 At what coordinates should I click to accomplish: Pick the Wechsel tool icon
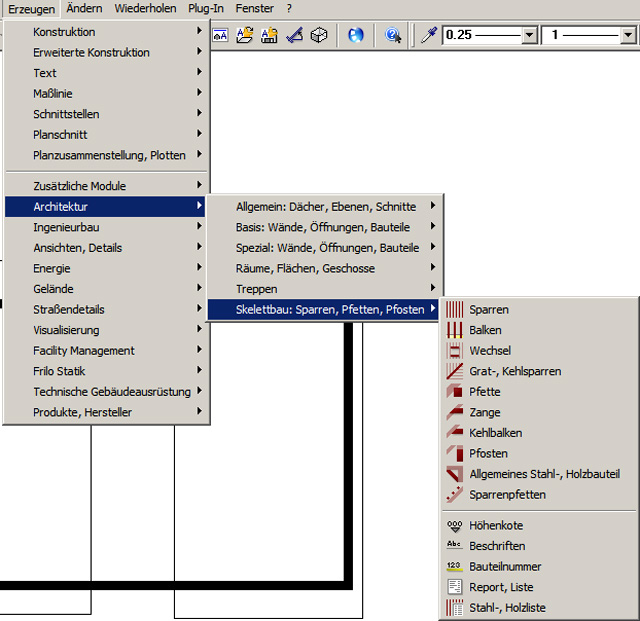(x=454, y=351)
